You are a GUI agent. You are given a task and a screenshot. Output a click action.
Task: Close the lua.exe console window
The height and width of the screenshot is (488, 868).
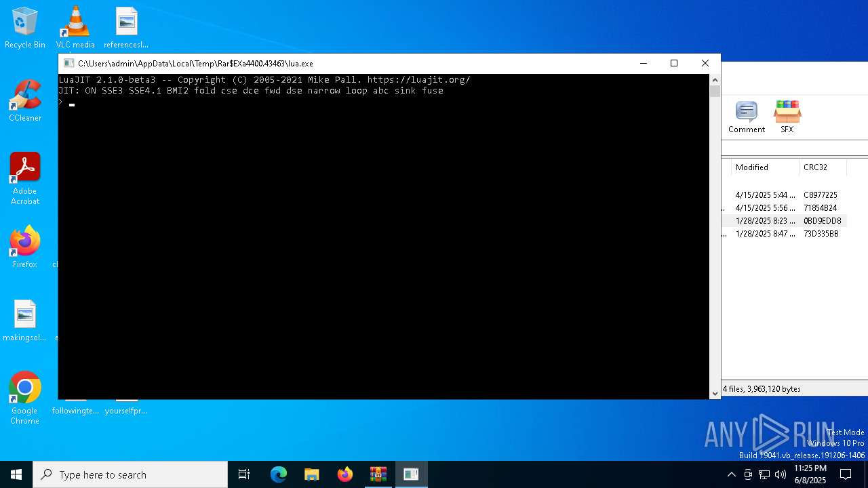pos(705,63)
